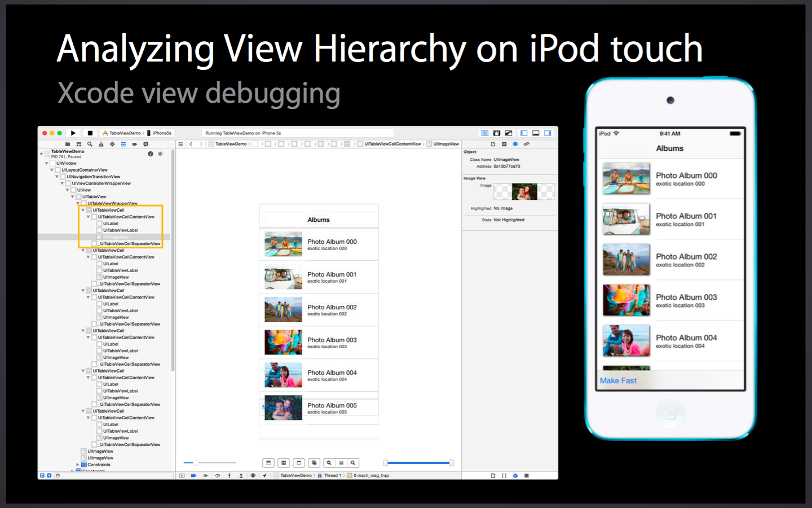
Task: Open the Issue navigator warning triangle icon
Action: coord(101,144)
